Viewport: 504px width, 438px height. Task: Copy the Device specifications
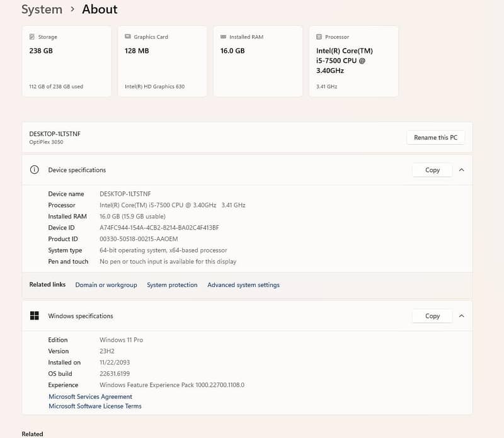tap(432, 170)
